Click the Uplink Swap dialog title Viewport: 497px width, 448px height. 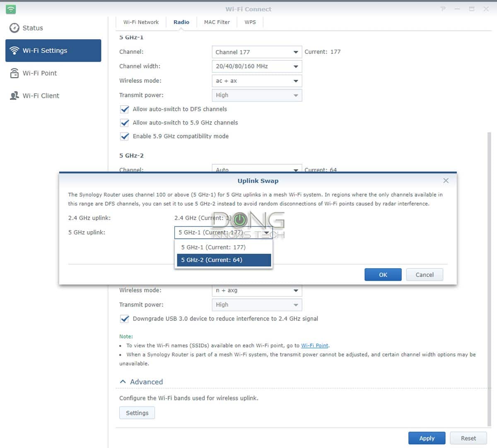[258, 181]
